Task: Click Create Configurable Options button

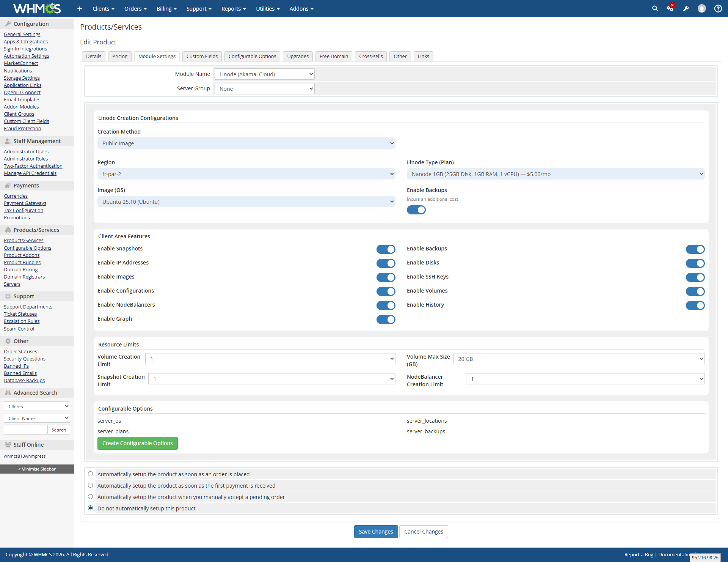Action: pyautogui.click(x=137, y=443)
